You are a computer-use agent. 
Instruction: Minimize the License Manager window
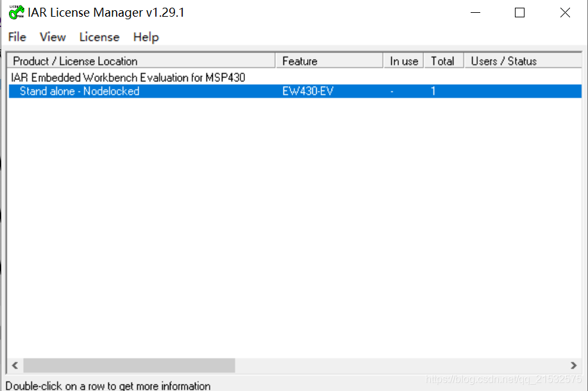point(475,13)
